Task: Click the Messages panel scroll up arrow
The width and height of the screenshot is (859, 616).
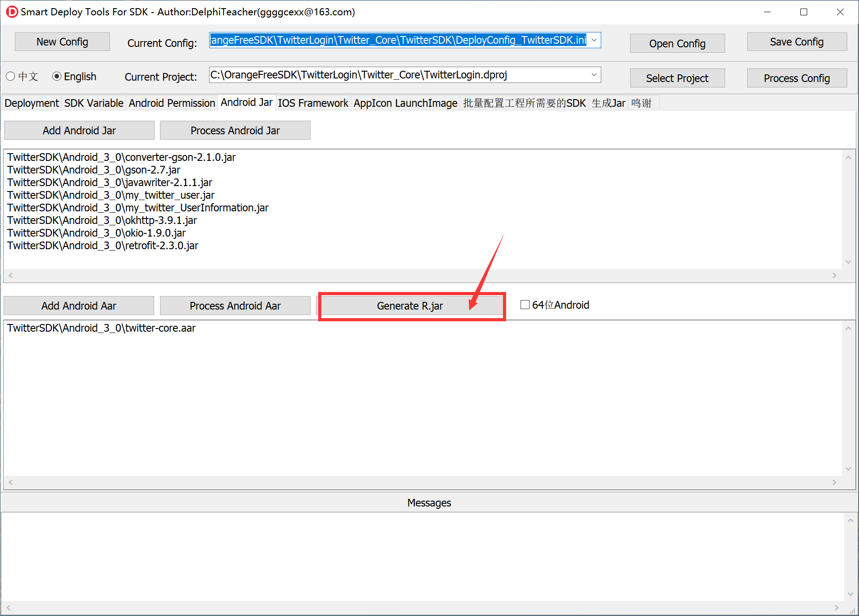Action: click(850, 520)
